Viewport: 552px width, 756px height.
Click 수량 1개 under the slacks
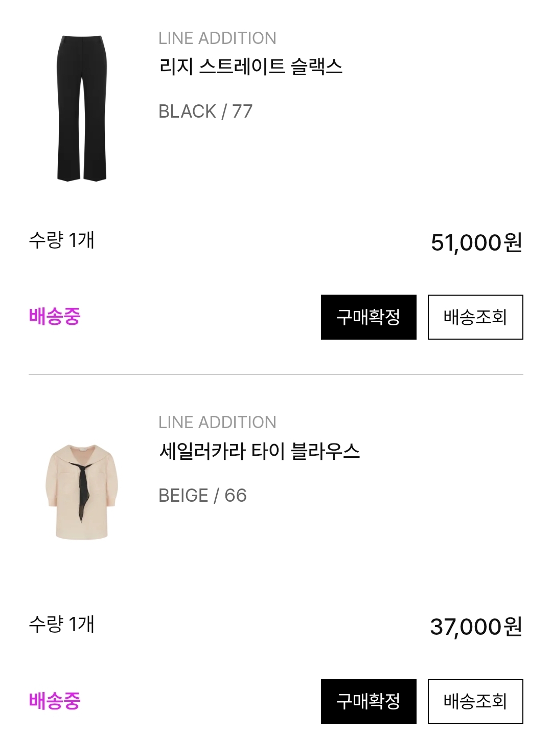point(61,240)
